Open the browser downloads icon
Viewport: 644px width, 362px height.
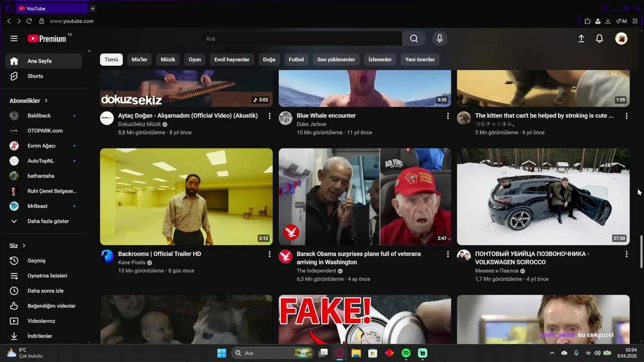pos(608,21)
